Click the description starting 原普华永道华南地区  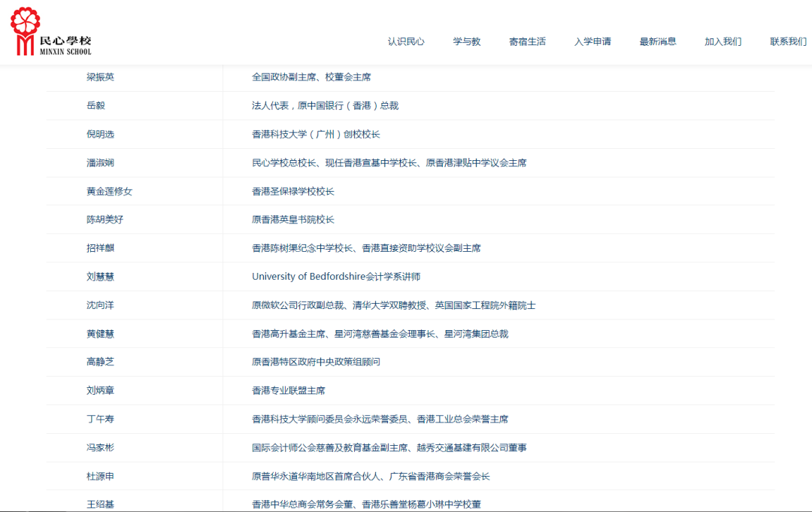pos(371,476)
